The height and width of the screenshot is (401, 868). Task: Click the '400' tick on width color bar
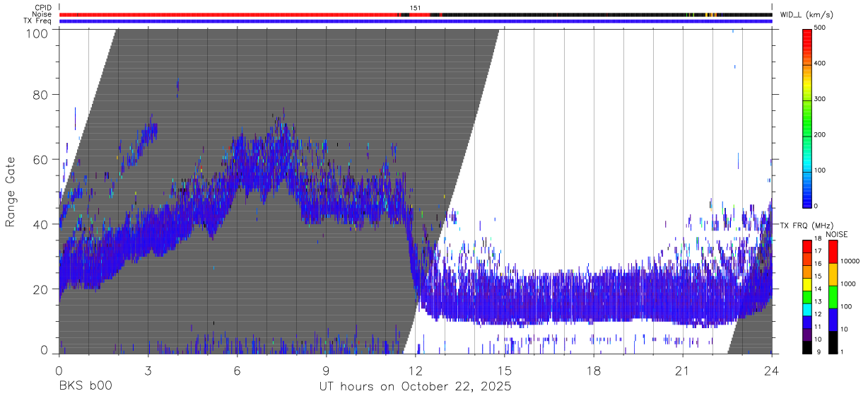click(x=821, y=64)
